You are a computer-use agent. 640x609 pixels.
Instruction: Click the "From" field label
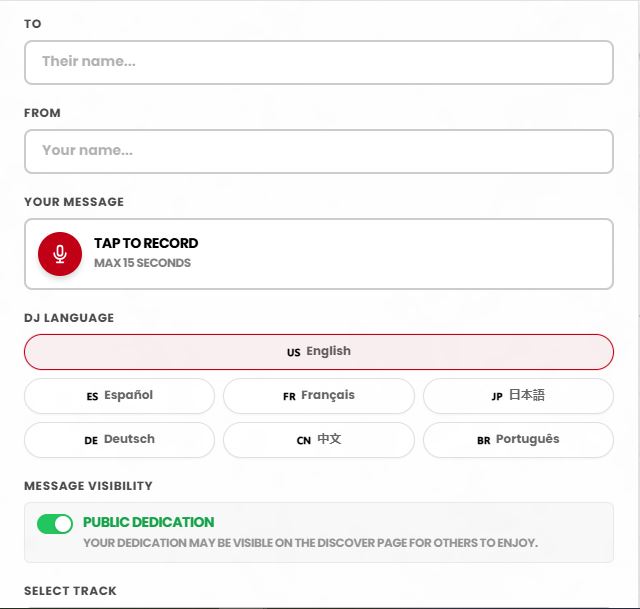click(42, 113)
